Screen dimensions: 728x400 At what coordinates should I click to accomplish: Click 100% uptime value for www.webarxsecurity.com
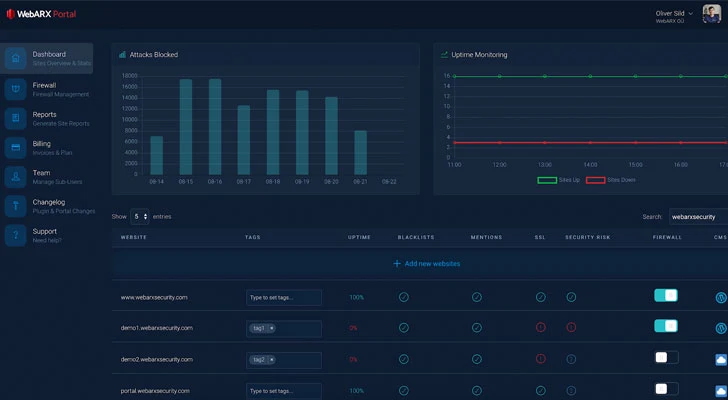coord(357,297)
